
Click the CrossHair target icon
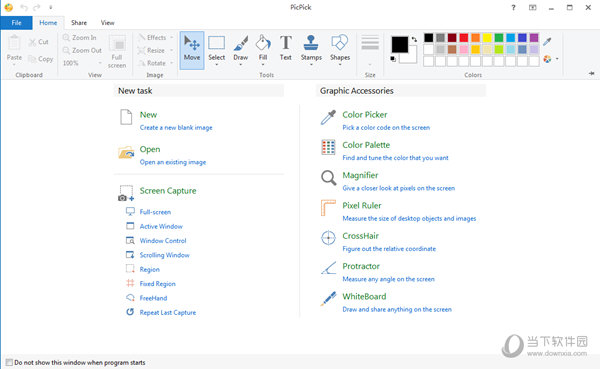pos(328,238)
